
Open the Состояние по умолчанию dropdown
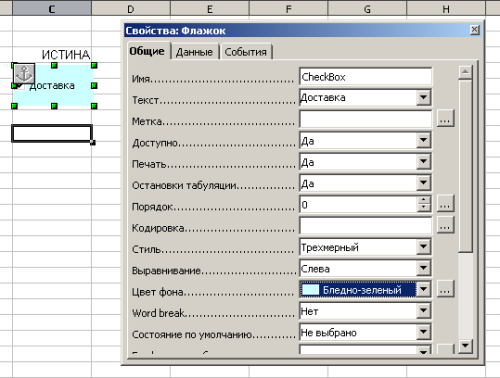click(423, 332)
